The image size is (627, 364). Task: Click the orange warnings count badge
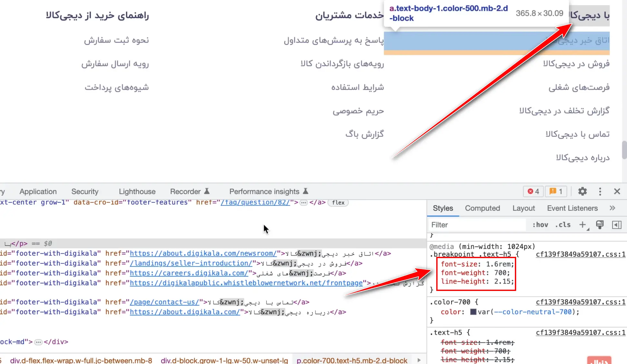tap(556, 191)
